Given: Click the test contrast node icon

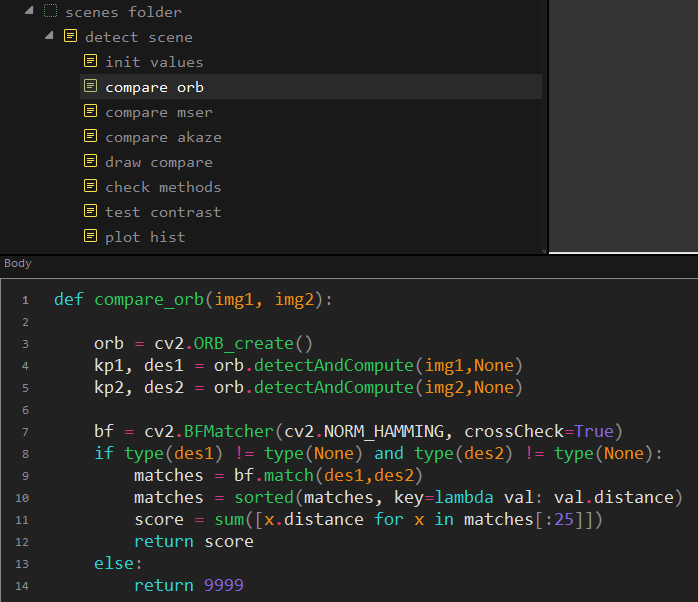Looking at the screenshot, I should pos(90,211).
